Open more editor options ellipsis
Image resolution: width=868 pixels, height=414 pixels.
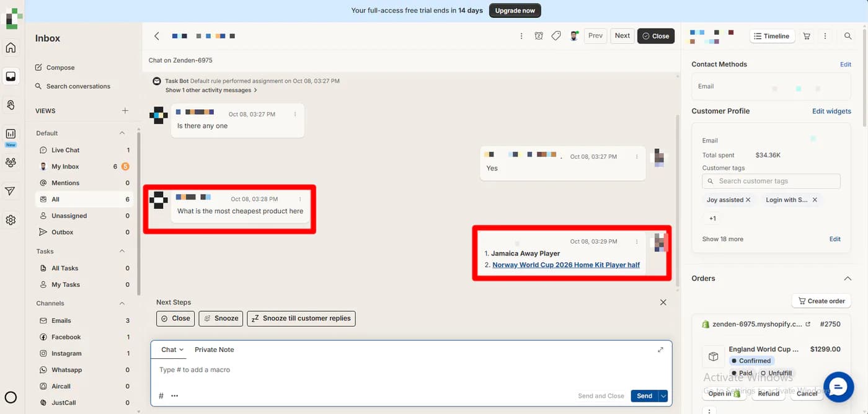click(x=175, y=396)
